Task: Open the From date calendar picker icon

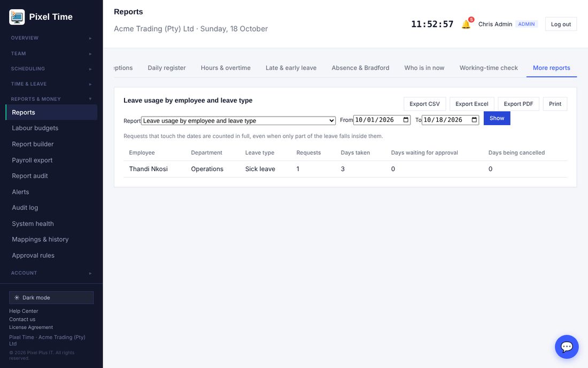Action: click(x=406, y=120)
